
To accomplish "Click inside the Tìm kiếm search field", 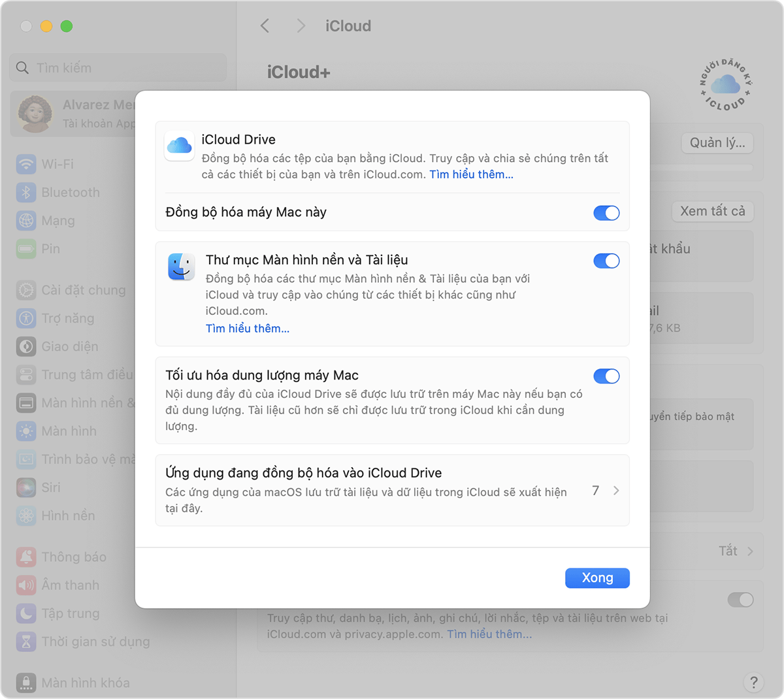I will (x=118, y=67).
